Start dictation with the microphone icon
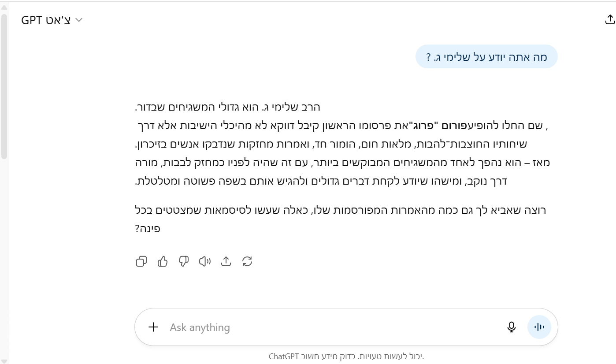Viewport: 616px width, 364px height. 511,327
